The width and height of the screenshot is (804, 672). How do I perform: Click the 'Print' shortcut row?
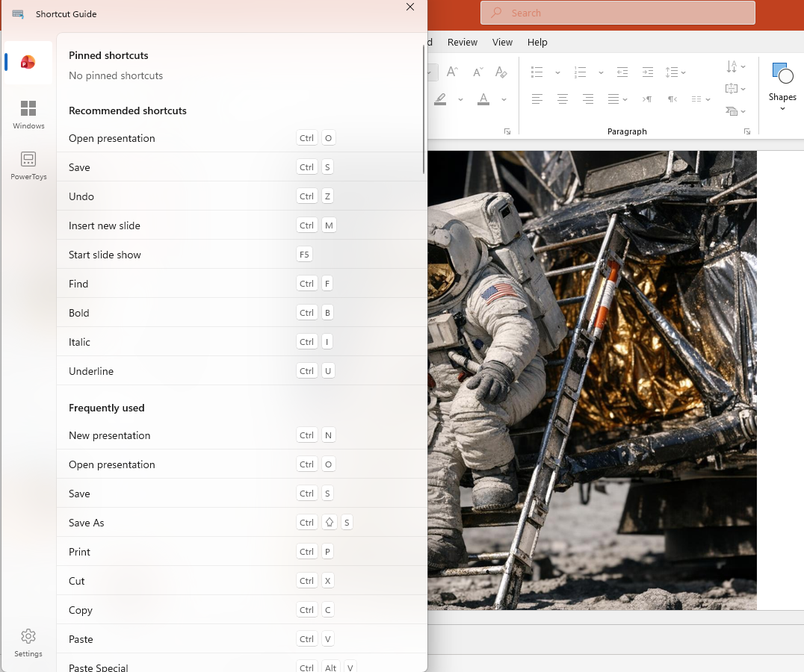coord(241,552)
